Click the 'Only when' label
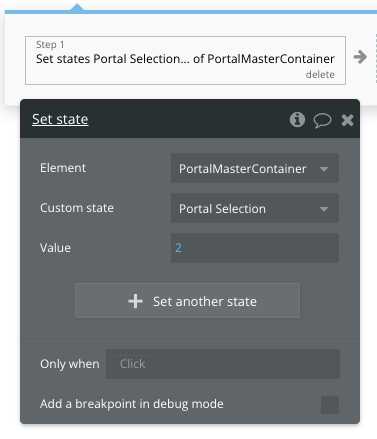 tap(70, 364)
